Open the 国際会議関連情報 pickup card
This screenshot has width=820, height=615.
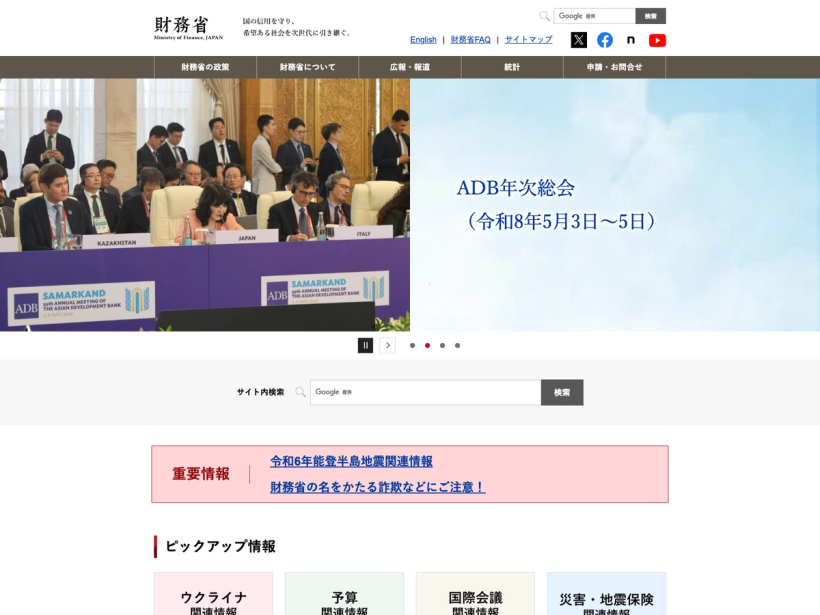(x=475, y=594)
